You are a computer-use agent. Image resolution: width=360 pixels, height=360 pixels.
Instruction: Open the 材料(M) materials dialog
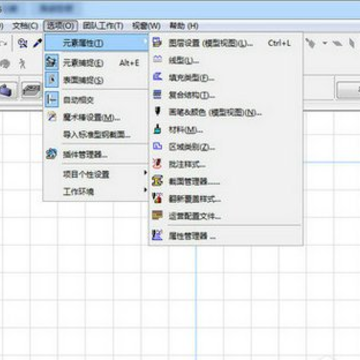pyautogui.click(x=226, y=130)
